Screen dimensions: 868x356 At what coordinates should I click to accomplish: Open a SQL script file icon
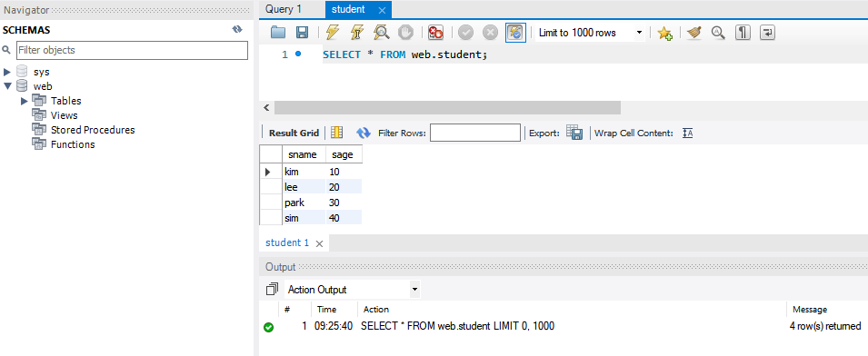[x=278, y=33]
